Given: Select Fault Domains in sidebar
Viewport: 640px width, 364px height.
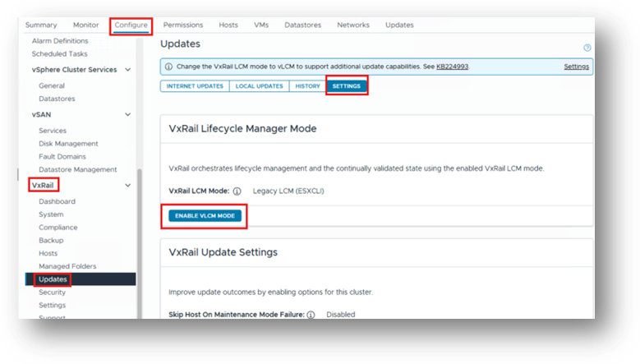Looking at the screenshot, I should [x=62, y=157].
